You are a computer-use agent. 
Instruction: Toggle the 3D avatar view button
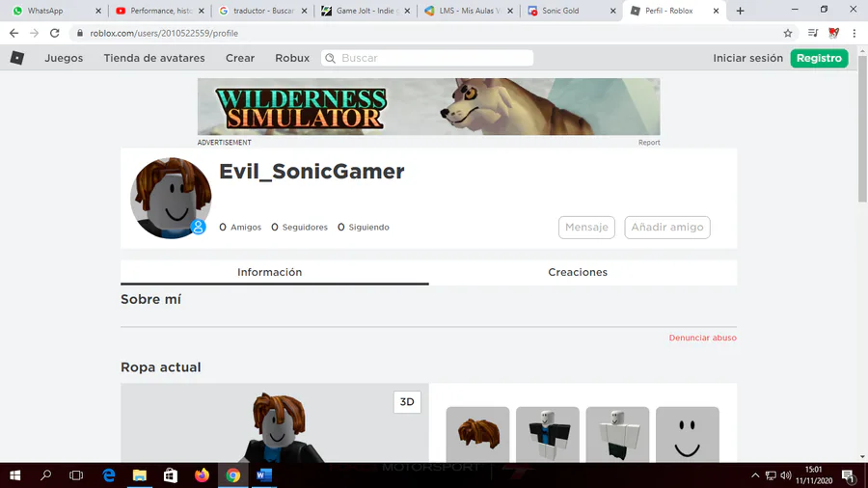407,402
